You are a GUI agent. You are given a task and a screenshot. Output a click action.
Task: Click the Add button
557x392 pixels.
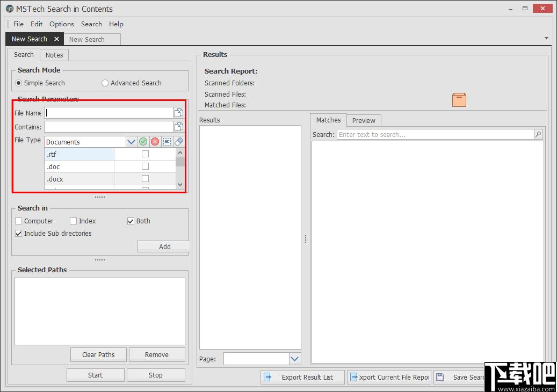pyautogui.click(x=163, y=246)
